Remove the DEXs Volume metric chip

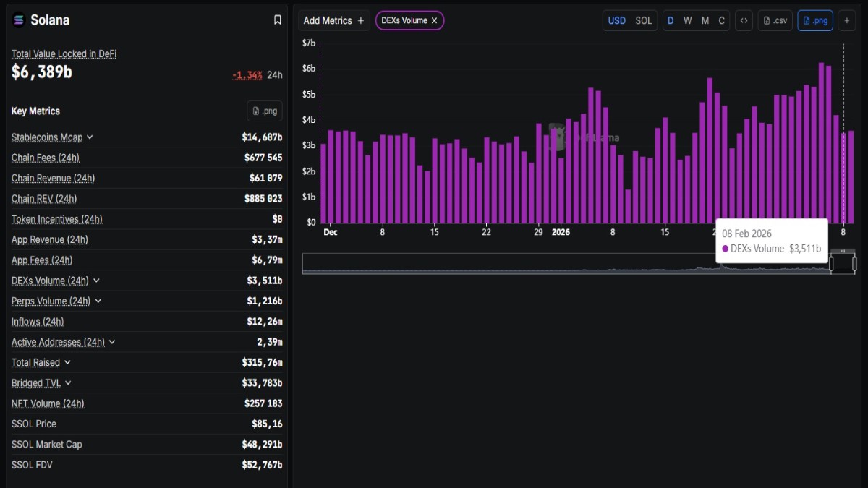(x=433, y=20)
